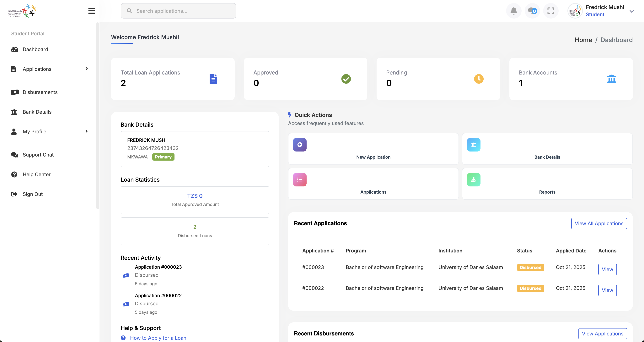Click the Search applications input field

pyautogui.click(x=178, y=11)
